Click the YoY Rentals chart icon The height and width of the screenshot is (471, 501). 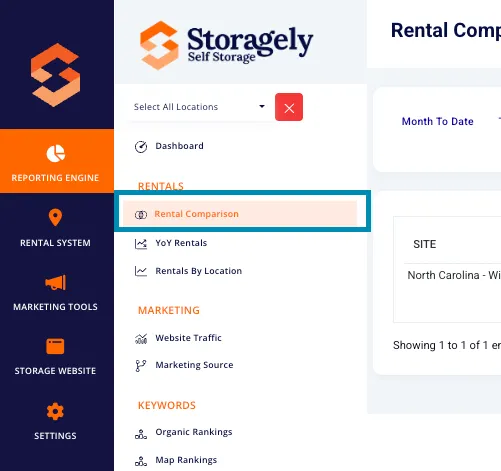point(141,243)
